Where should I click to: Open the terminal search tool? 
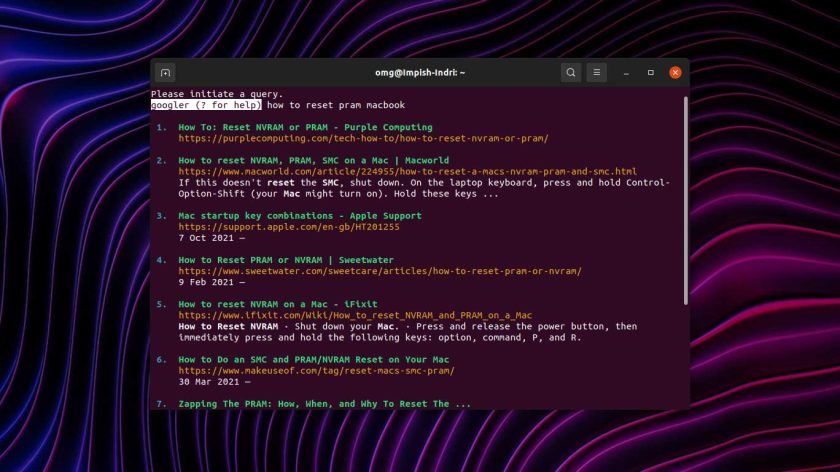[571, 72]
